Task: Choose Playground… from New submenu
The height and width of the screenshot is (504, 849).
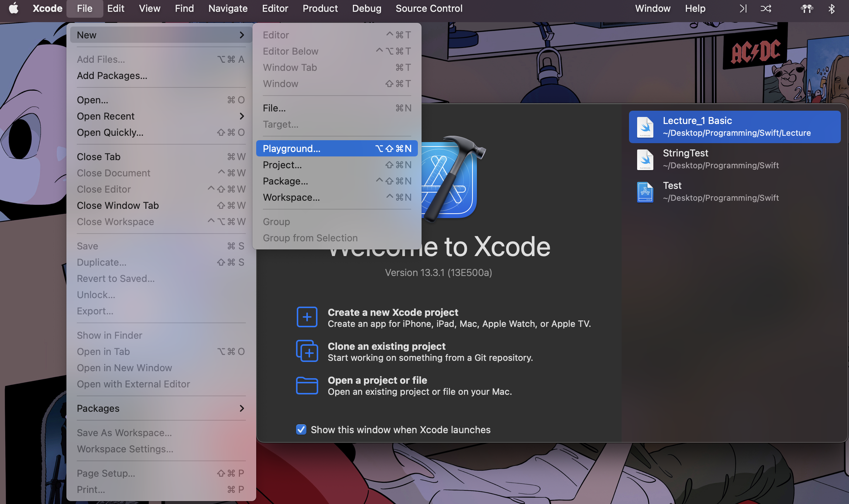Action: coord(337,149)
